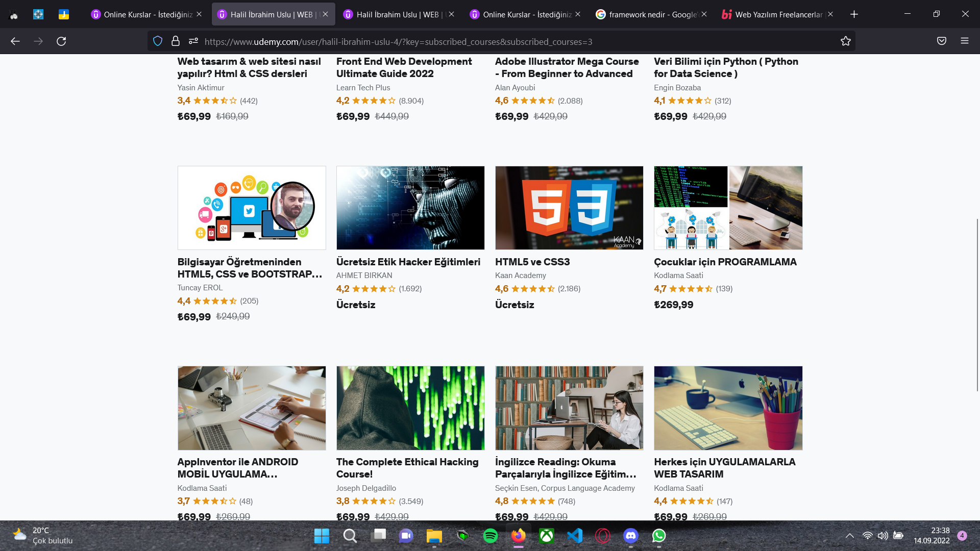This screenshot has height=551, width=980.
Task: Click the battery tray icon
Action: pos(898,536)
